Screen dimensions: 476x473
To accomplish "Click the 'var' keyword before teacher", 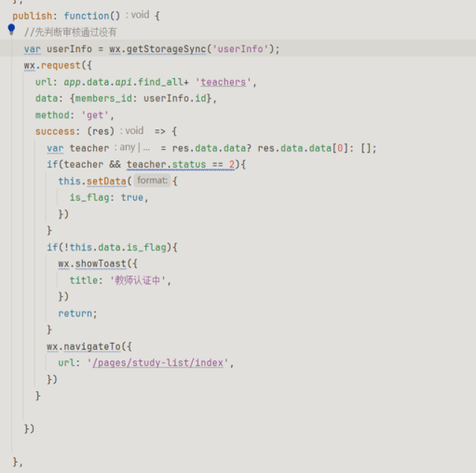I will 55,148.
